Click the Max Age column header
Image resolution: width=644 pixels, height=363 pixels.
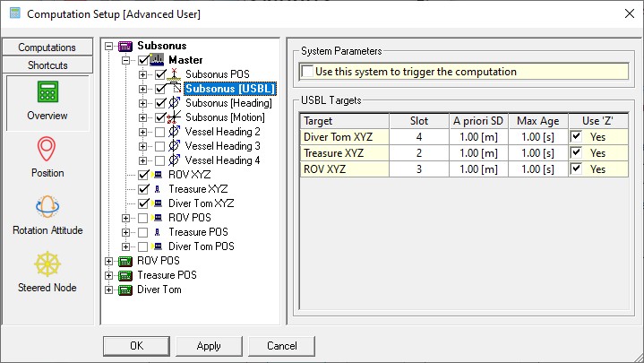tap(538, 121)
